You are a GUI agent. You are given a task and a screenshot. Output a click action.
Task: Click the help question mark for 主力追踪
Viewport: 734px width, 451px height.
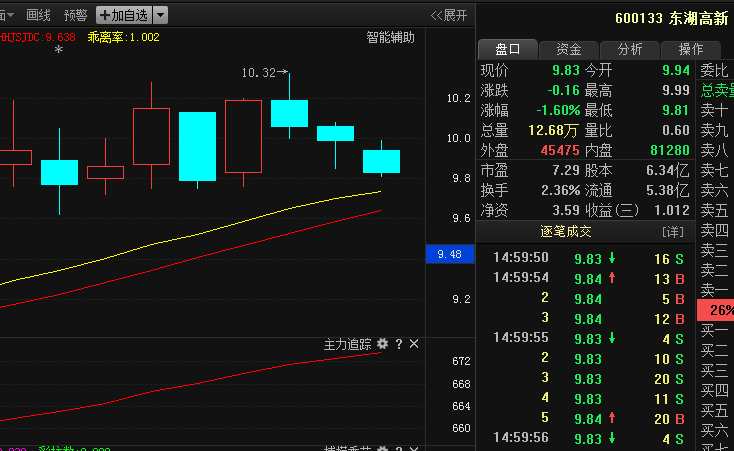coord(398,344)
